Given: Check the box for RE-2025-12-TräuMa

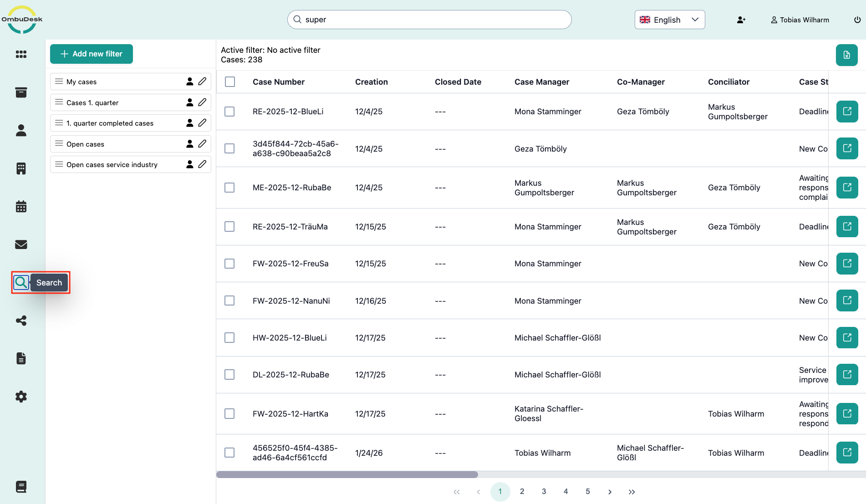Looking at the screenshot, I should 229,227.
